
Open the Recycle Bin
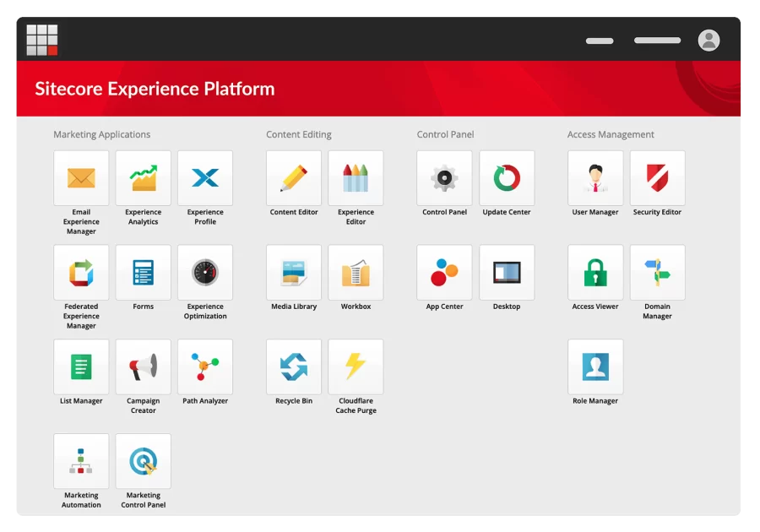tap(294, 366)
